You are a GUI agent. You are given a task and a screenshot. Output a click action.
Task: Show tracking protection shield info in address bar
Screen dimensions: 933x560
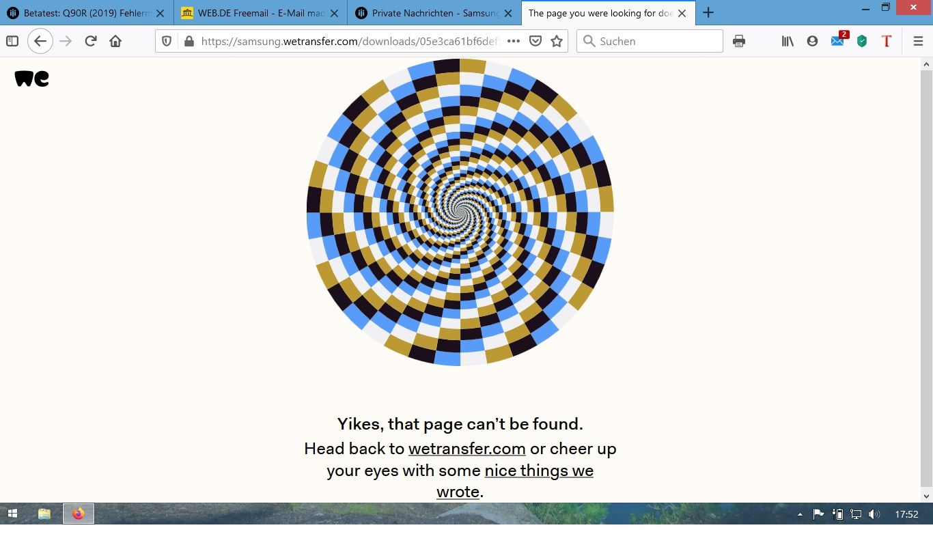tap(167, 41)
